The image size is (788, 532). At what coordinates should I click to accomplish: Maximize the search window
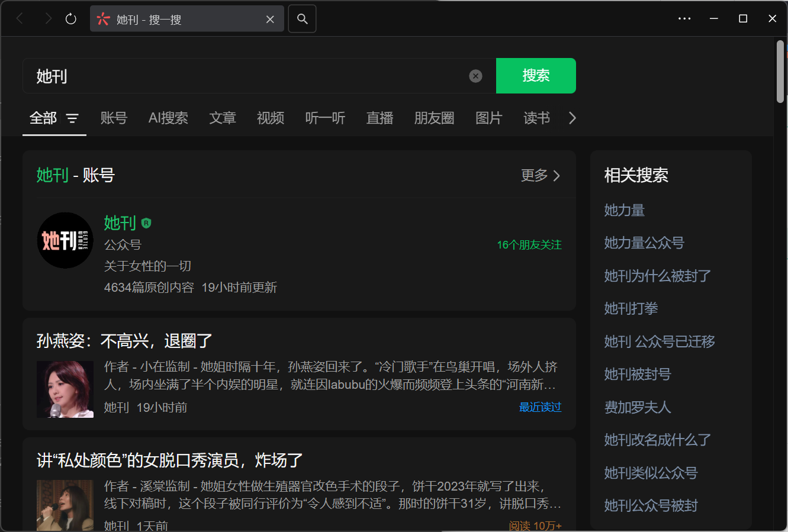point(743,19)
